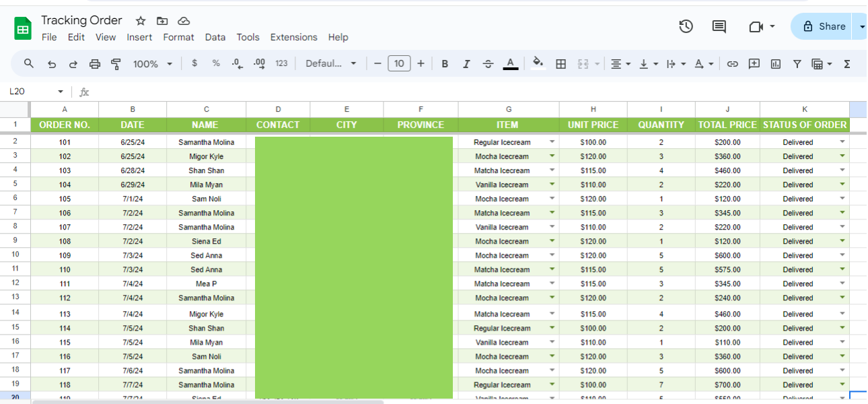Click the move to folder icon
The image size is (868, 404).
pyautogui.click(x=162, y=21)
